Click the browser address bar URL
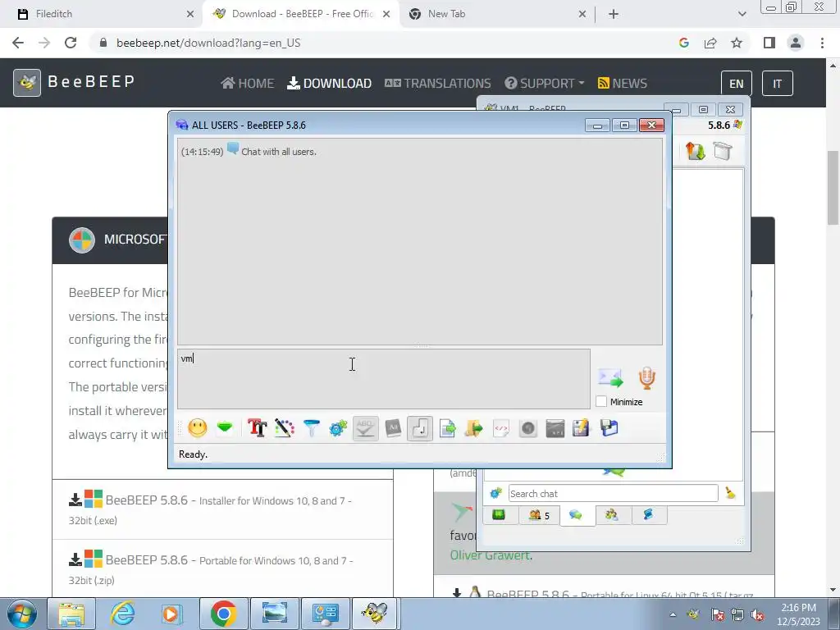This screenshot has width=840, height=630. [x=208, y=43]
